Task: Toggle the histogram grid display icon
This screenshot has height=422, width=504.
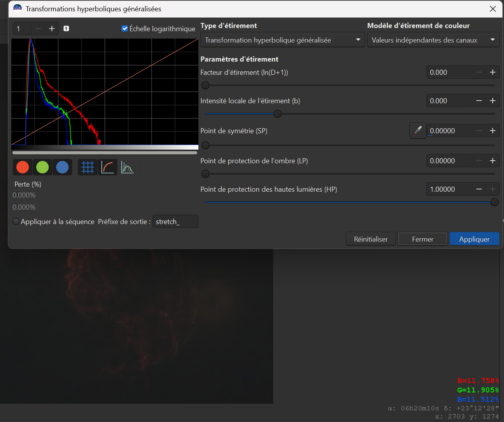Action: tap(88, 167)
